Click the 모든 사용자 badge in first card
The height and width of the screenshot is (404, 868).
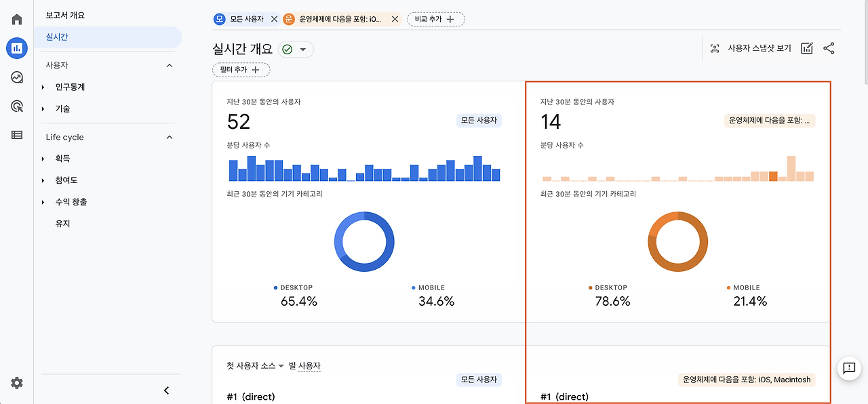pos(479,121)
